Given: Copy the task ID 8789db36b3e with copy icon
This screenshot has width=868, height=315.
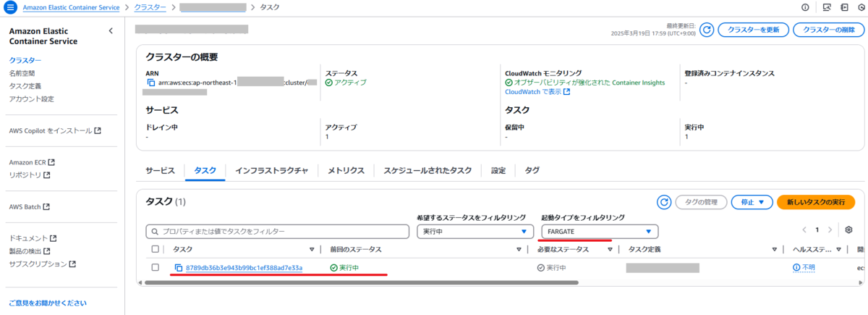Looking at the screenshot, I should [178, 268].
